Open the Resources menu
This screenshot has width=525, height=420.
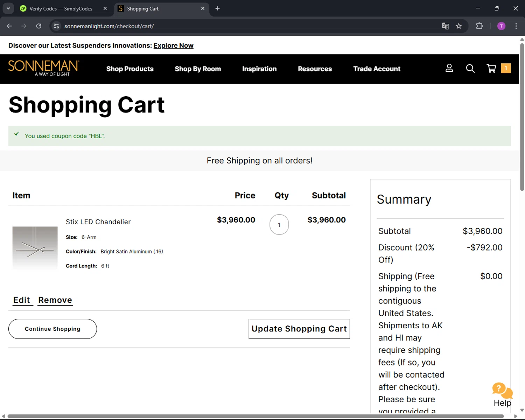click(315, 69)
